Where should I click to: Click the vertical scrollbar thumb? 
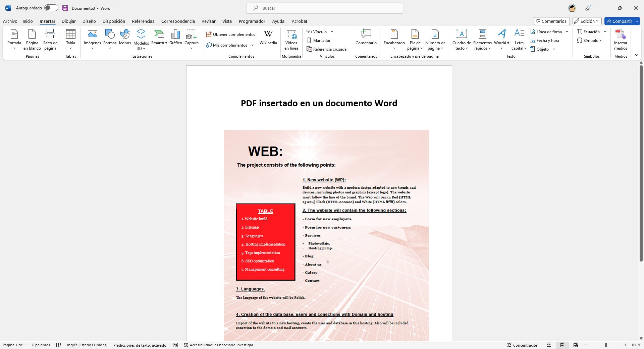[641, 163]
